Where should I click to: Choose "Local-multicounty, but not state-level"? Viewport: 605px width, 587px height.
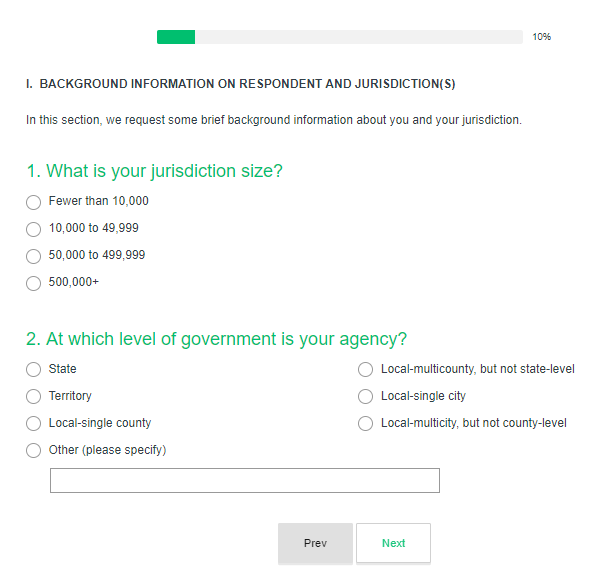click(x=366, y=370)
